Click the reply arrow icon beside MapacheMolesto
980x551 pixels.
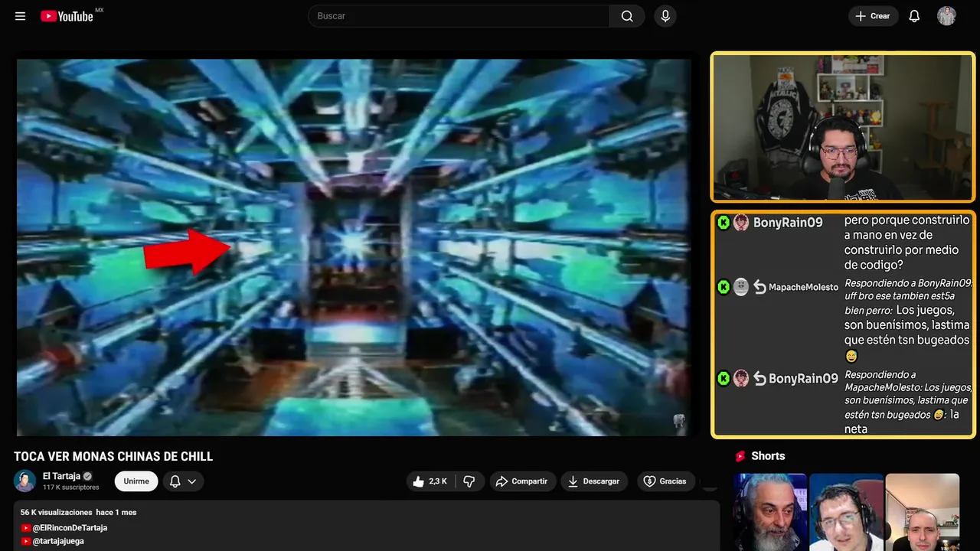(759, 287)
